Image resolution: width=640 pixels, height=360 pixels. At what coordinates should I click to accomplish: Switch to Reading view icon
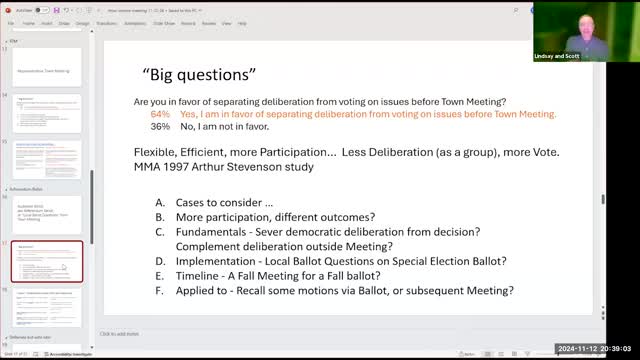point(514,354)
